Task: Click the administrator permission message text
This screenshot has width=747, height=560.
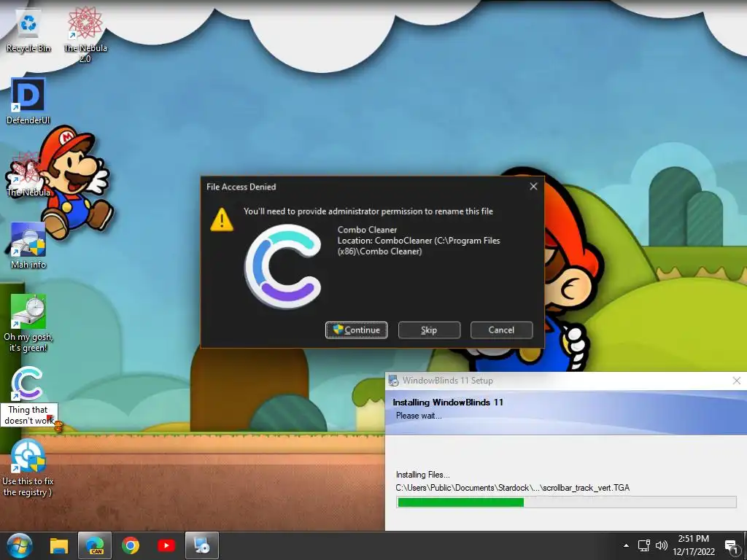Action: pos(368,211)
